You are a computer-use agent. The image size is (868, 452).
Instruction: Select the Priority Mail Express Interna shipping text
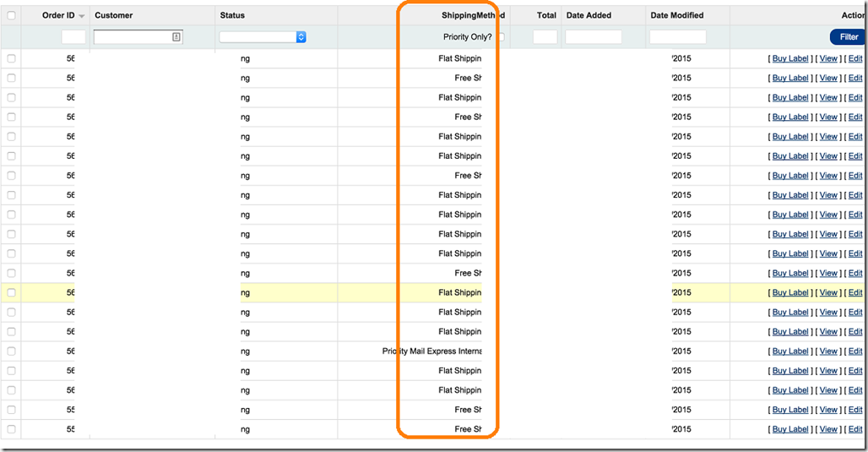point(431,351)
